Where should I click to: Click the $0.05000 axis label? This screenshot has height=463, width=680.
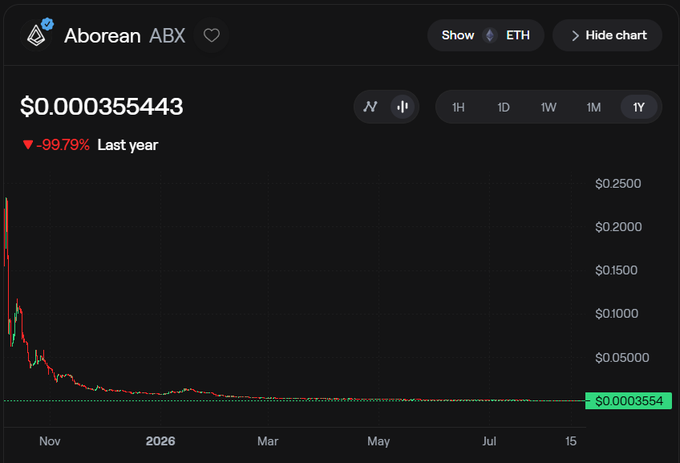622,358
